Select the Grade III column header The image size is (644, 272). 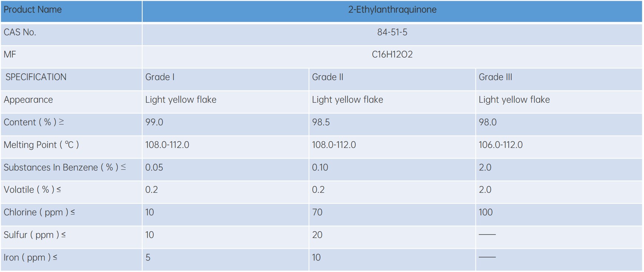point(495,77)
